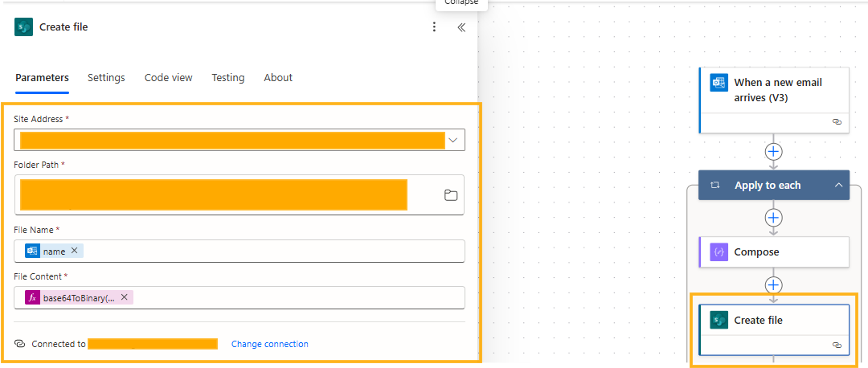Open the folder picker in Folder Path

click(x=451, y=194)
